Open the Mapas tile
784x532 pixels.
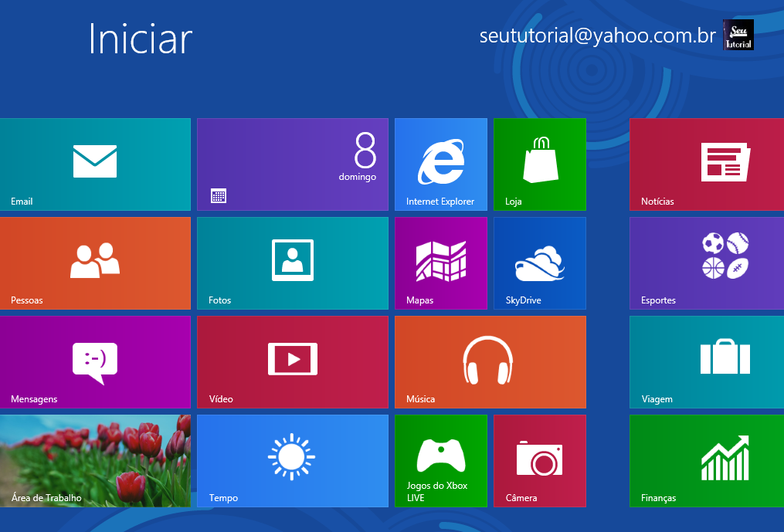pyautogui.click(x=440, y=263)
